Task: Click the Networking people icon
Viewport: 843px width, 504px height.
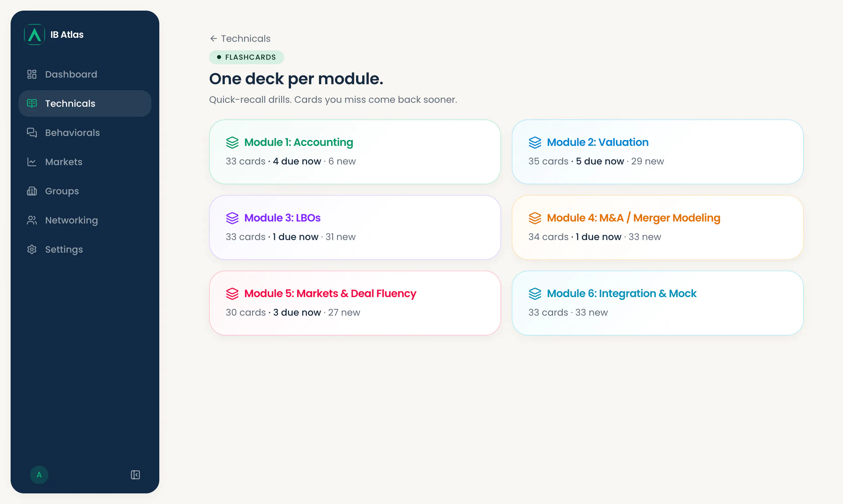Action: pyautogui.click(x=32, y=220)
